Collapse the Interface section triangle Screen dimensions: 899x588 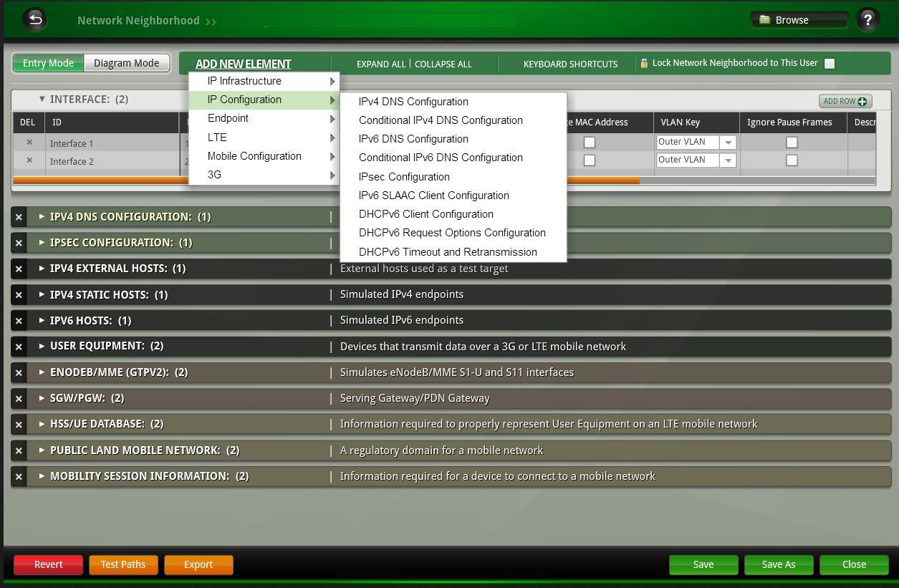click(x=42, y=100)
